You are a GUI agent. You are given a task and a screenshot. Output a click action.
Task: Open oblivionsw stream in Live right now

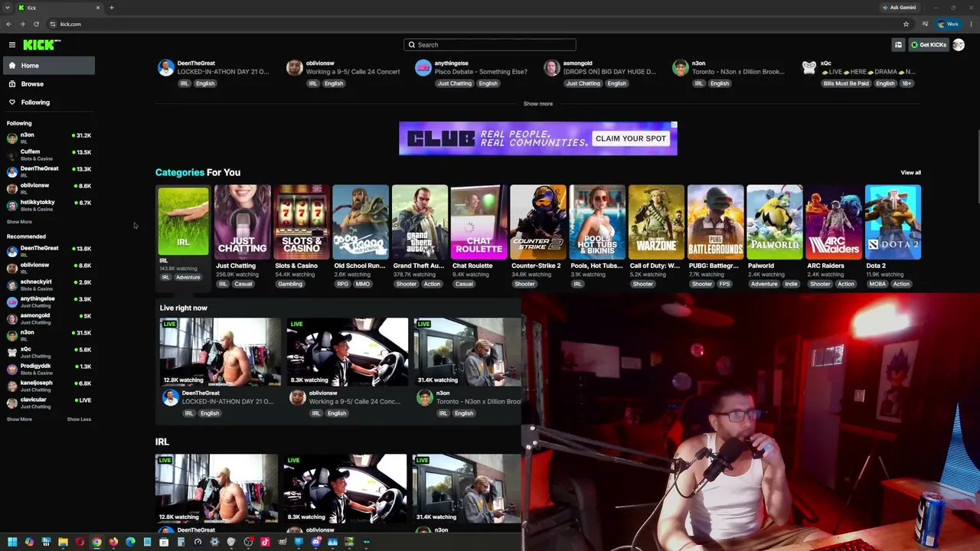click(x=348, y=352)
